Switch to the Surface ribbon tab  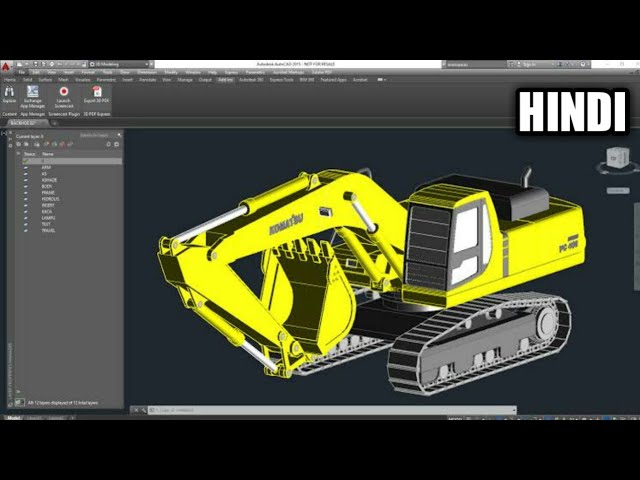pyautogui.click(x=45, y=80)
